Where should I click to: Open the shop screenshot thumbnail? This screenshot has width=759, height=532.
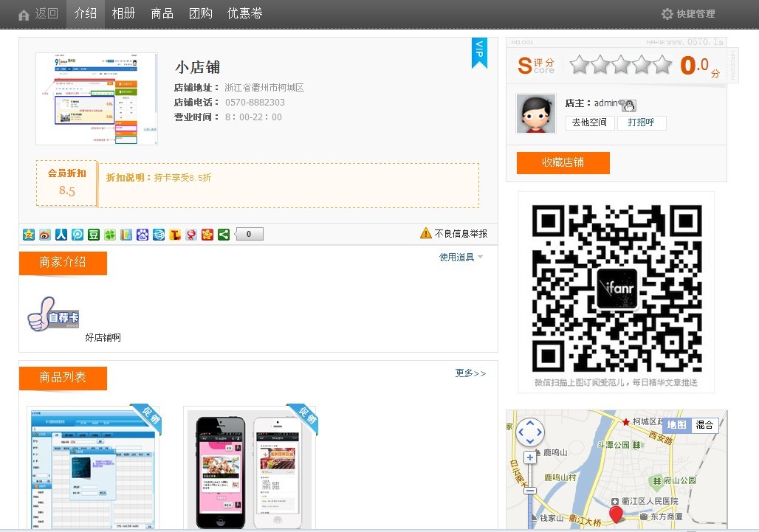(x=97, y=99)
